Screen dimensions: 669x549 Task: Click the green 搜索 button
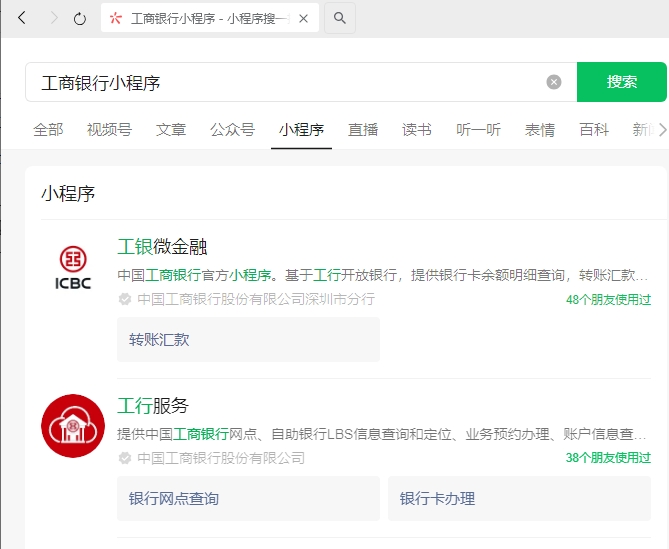click(x=621, y=82)
